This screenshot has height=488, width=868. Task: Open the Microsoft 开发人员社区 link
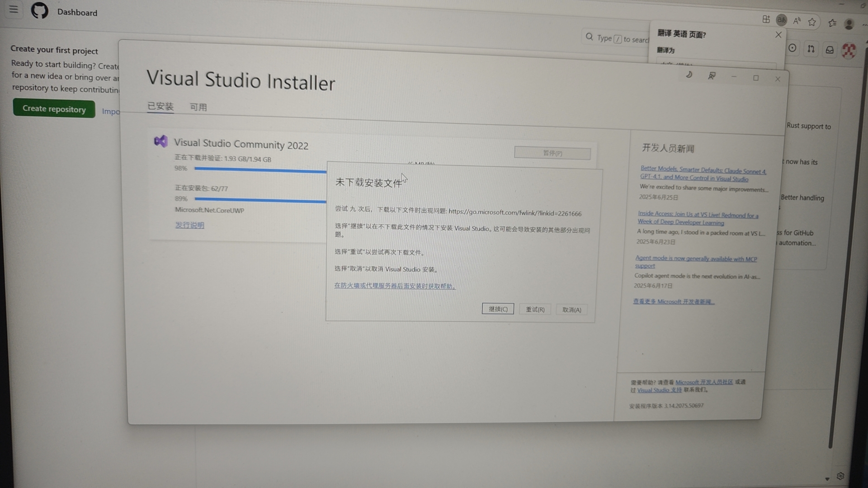tap(704, 382)
